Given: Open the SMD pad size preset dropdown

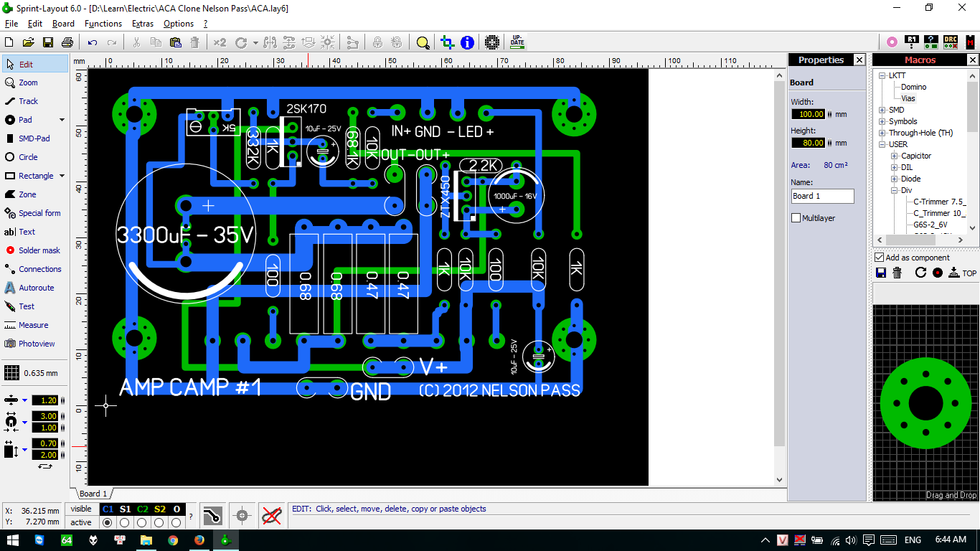Looking at the screenshot, I should 24,450.
